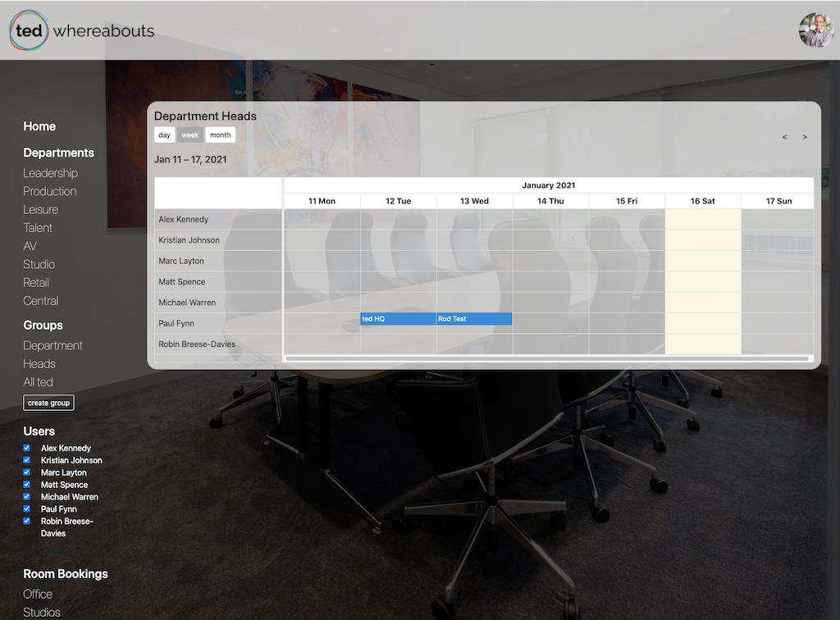Click the ted whereabouts logo

82,30
